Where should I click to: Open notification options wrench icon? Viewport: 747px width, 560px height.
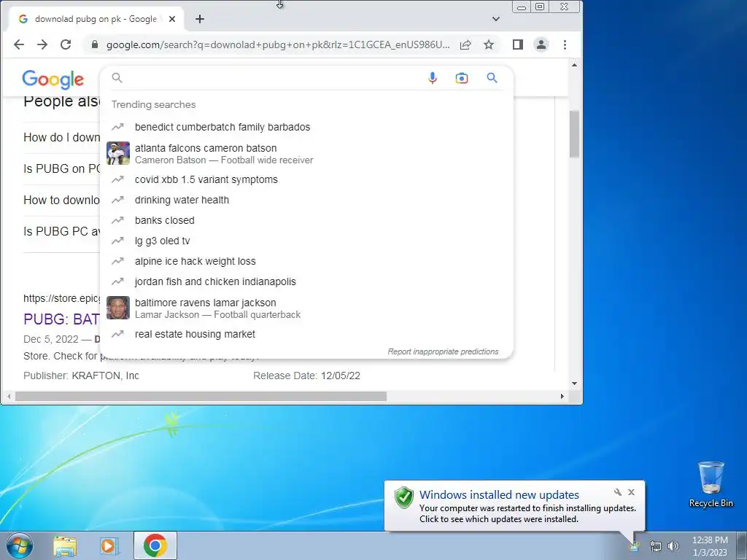click(618, 492)
